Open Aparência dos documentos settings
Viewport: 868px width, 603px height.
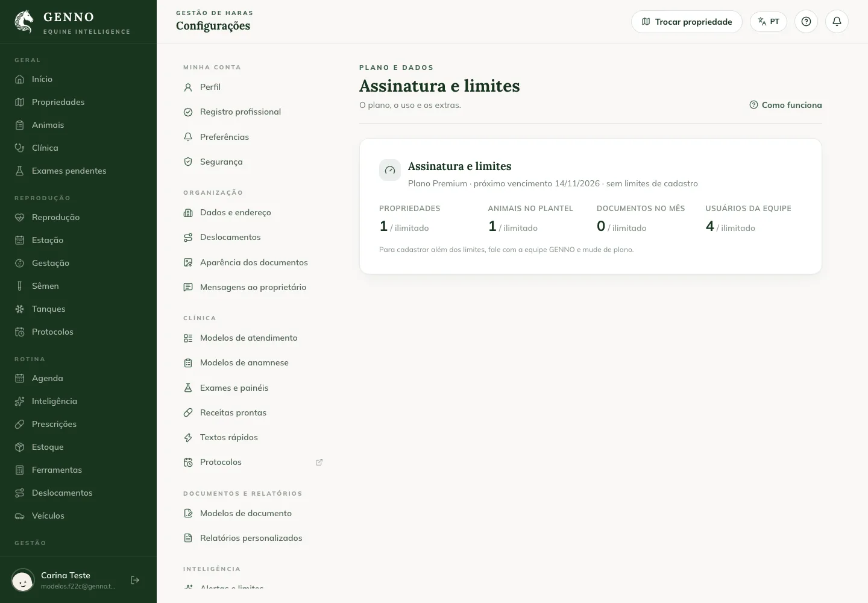253,262
